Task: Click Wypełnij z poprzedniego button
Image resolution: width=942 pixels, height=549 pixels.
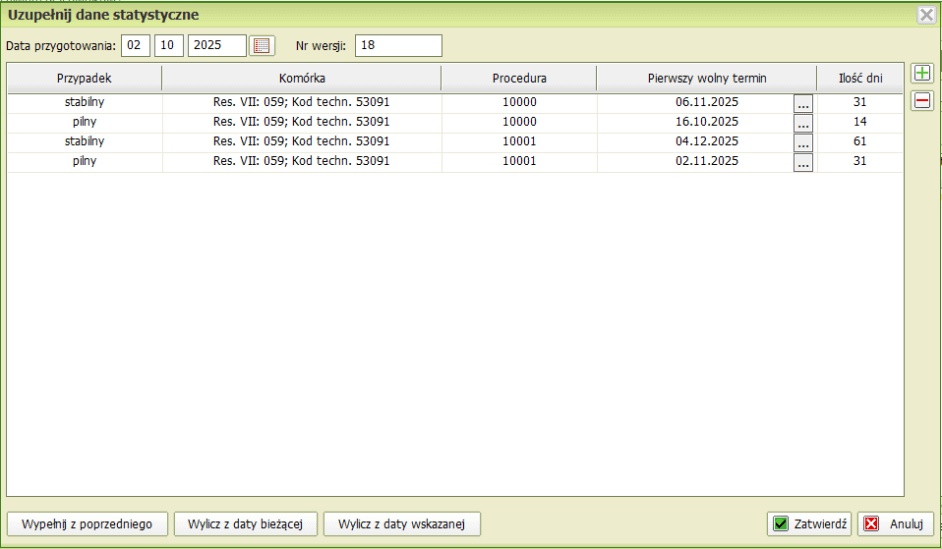Action: tap(86, 524)
